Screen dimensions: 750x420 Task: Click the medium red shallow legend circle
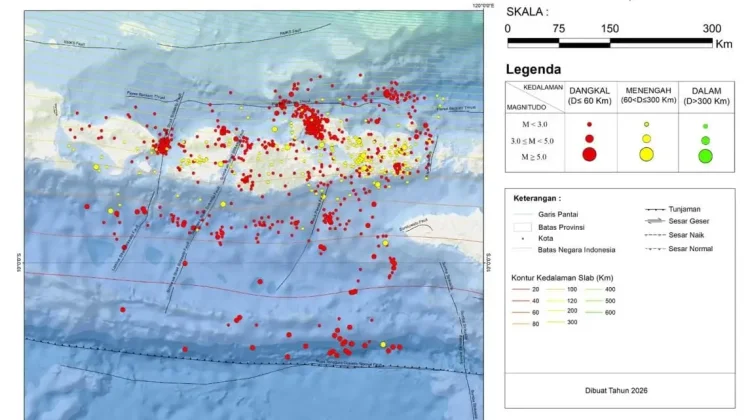tap(589, 139)
